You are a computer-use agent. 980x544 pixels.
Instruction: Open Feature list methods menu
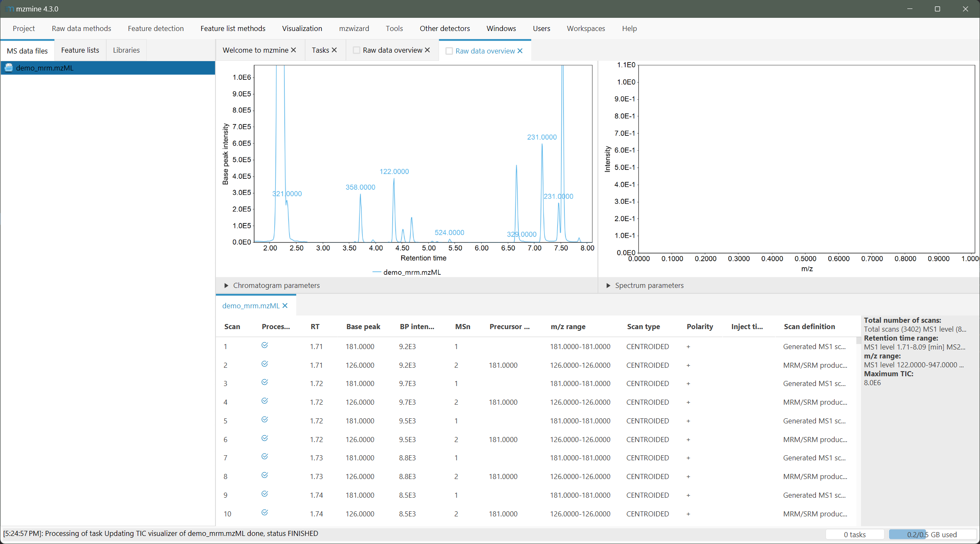pos(233,28)
